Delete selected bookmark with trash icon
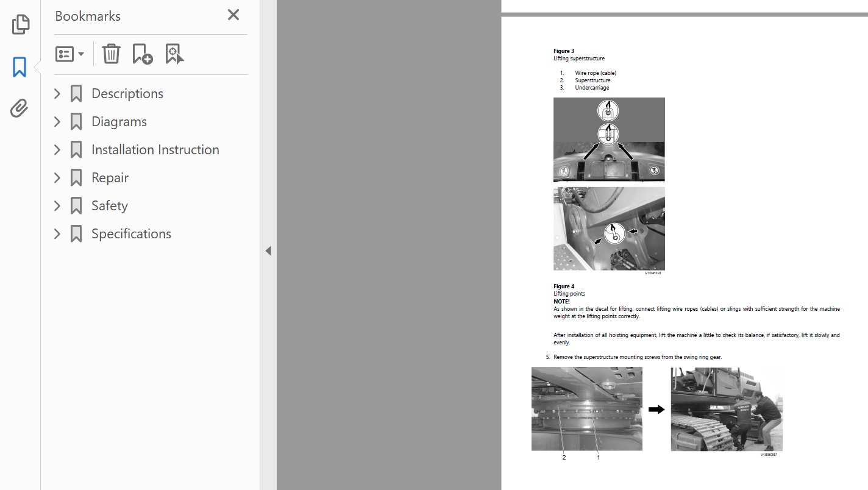The width and height of the screenshot is (868, 490). (111, 54)
